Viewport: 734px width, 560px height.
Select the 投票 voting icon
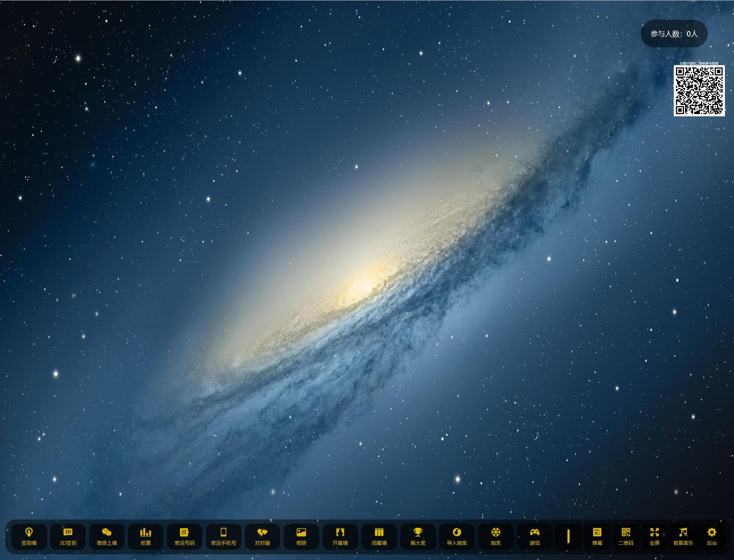[x=146, y=537]
